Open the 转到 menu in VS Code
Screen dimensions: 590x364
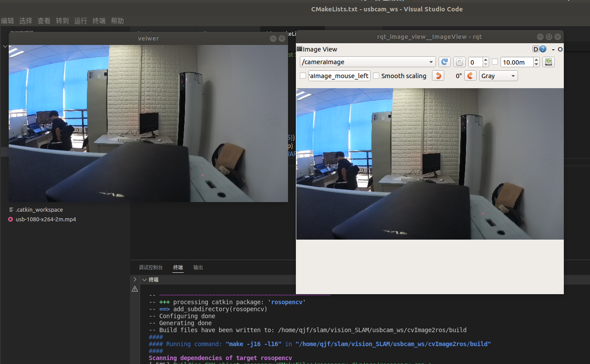[x=62, y=21]
